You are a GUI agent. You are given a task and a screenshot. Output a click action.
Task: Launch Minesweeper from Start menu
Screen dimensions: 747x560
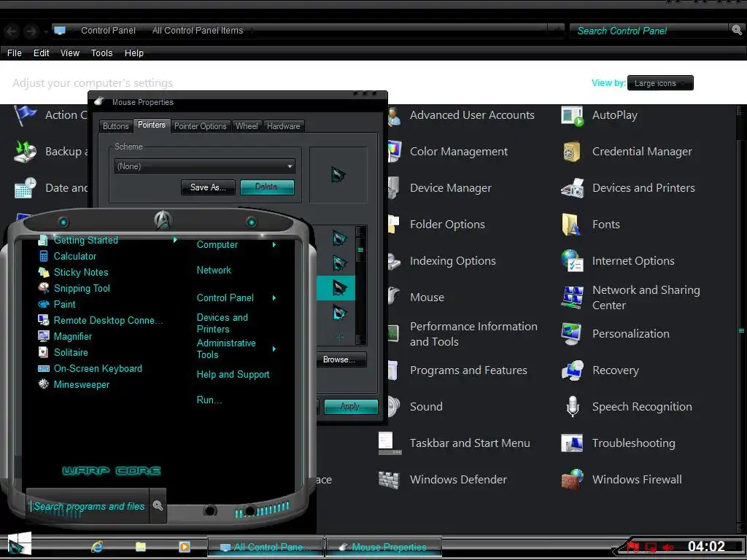click(81, 384)
